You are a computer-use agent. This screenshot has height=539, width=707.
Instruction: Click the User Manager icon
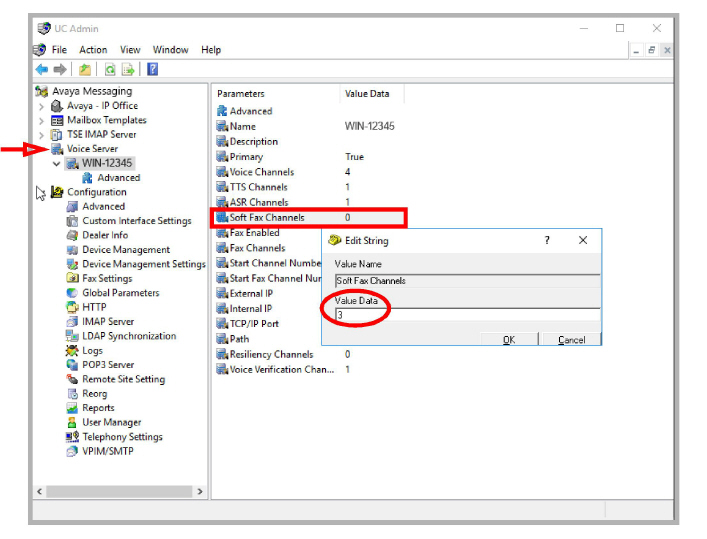72,423
